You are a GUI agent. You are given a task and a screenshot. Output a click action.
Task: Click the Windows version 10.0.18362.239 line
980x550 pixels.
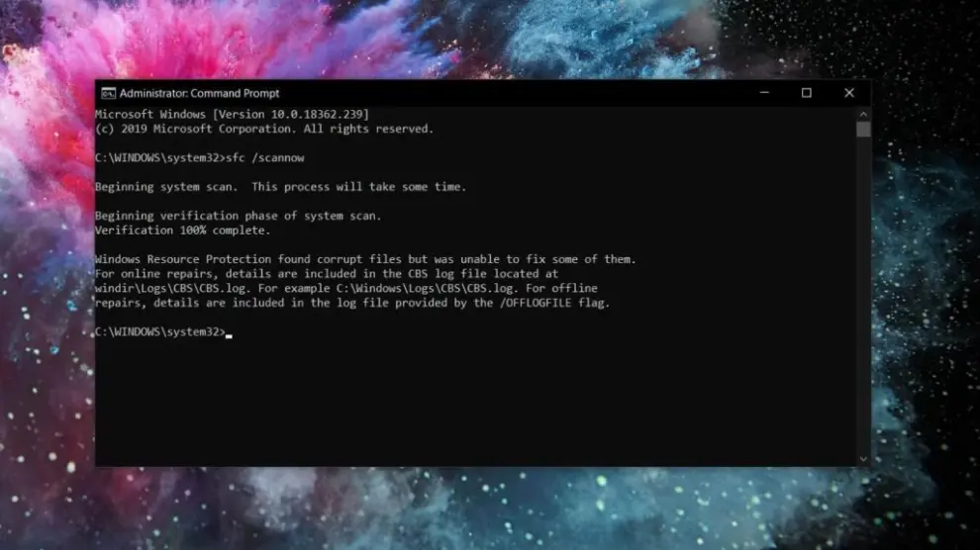tap(232, 114)
